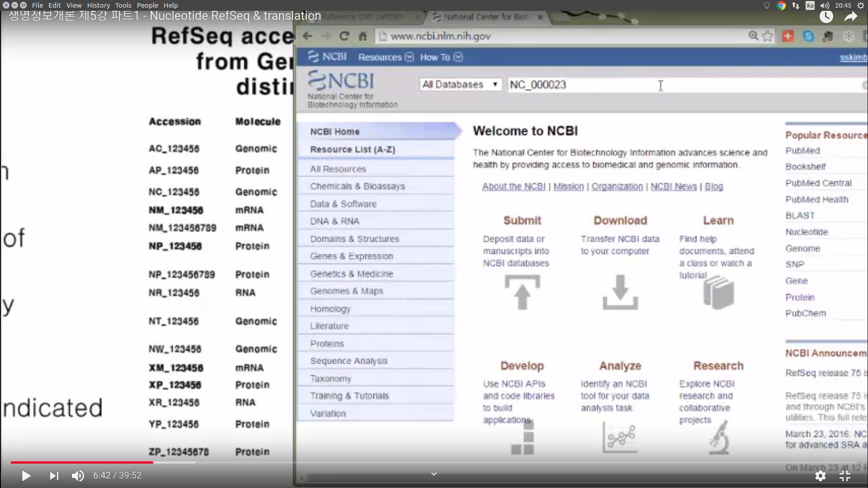
Task: Click the Share arrow icon
Action: click(x=850, y=17)
